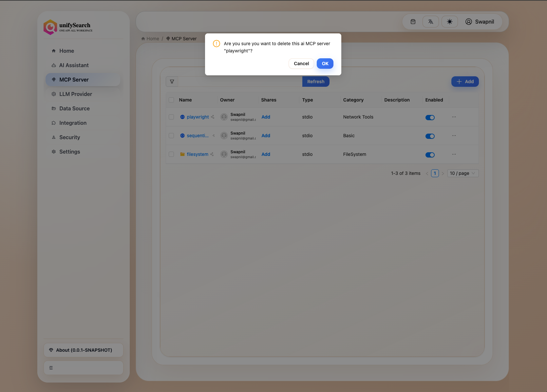Toggle the light/dark theme sun icon
The width and height of the screenshot is (547, 392).
(449, 22)
